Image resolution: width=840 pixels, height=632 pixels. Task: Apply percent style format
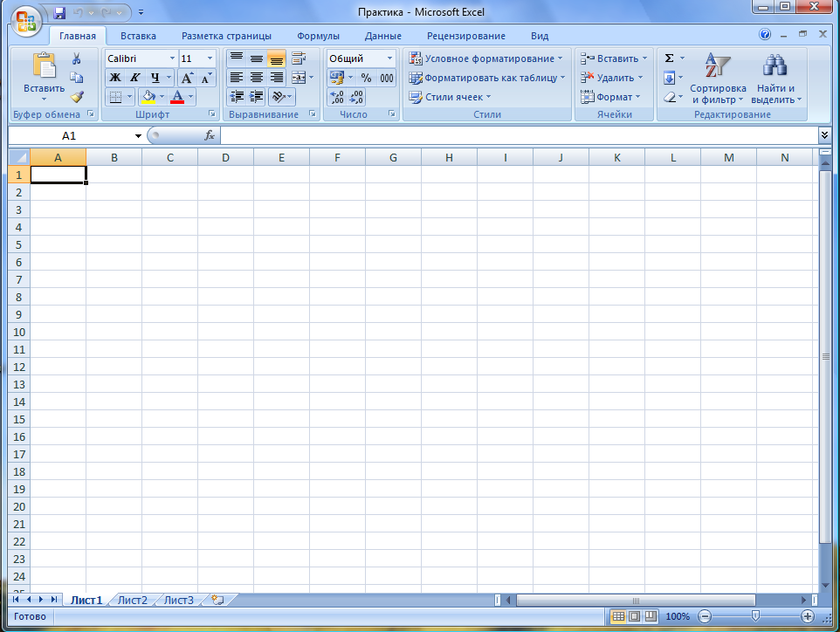pos(366,79)
